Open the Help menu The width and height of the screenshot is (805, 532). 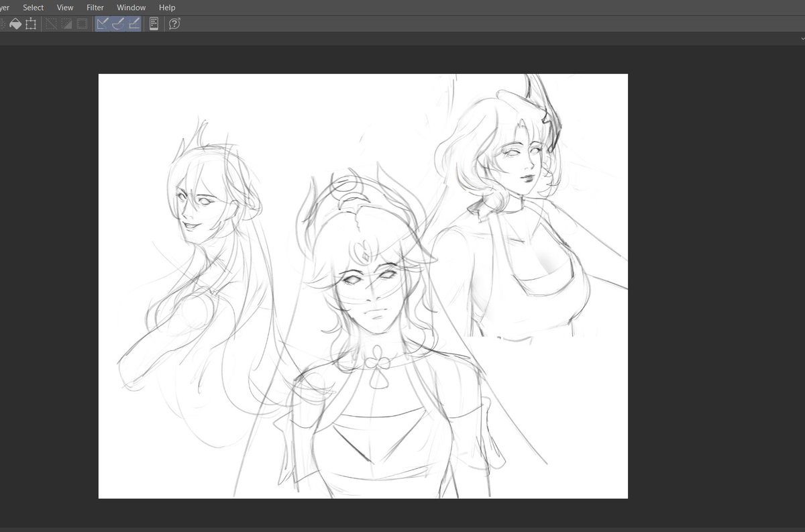click(x=167, y=7)
